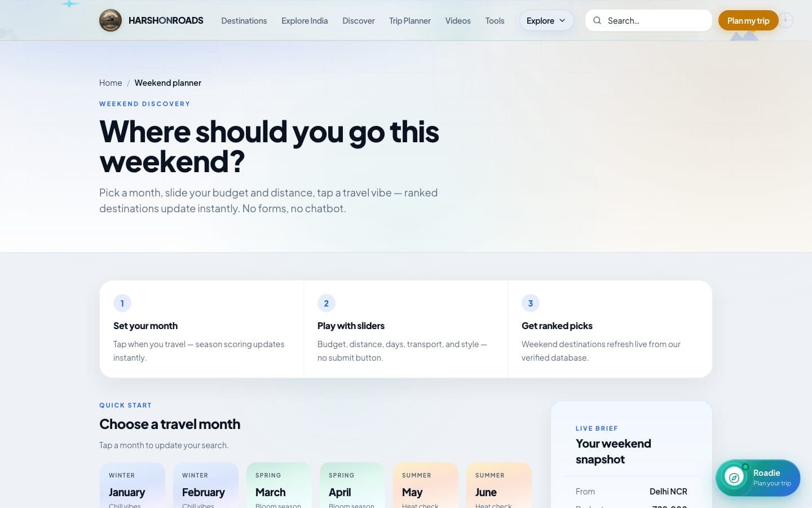Click the "Your weekend snapshot" heading

(614, 452)
